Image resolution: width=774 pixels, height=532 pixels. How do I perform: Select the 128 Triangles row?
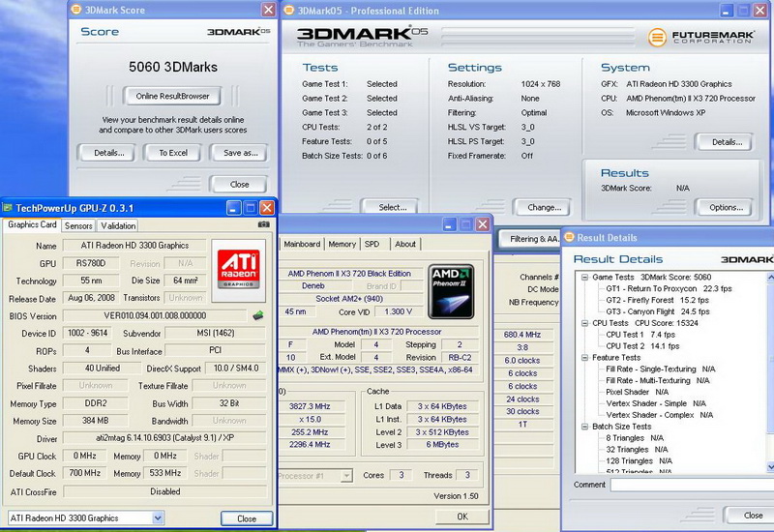[640, 461]
